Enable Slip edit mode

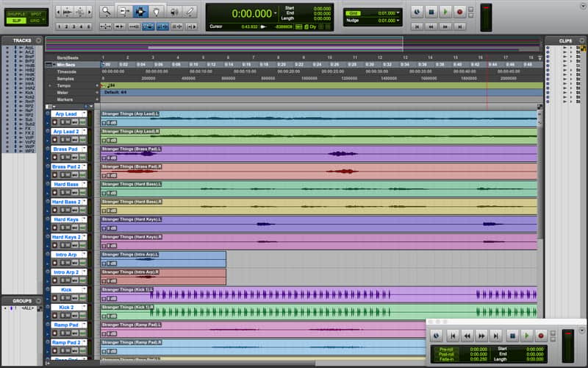(x=16, y=21)
